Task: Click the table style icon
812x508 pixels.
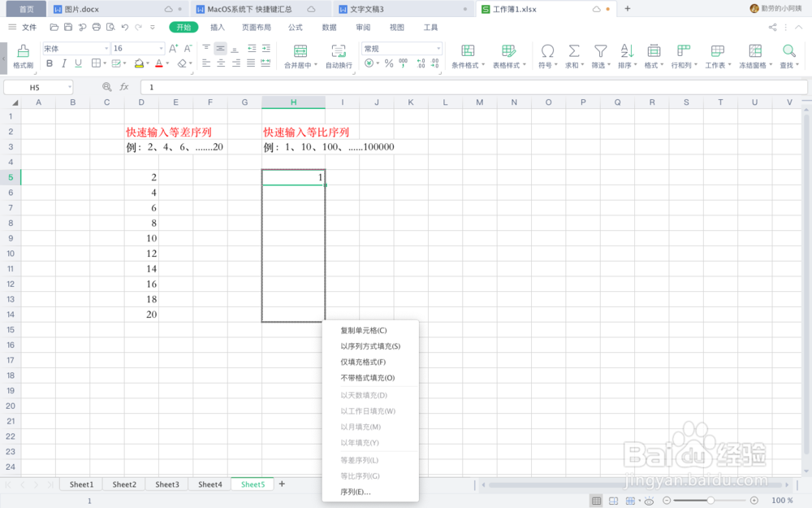Action: [x=508, y=50]
